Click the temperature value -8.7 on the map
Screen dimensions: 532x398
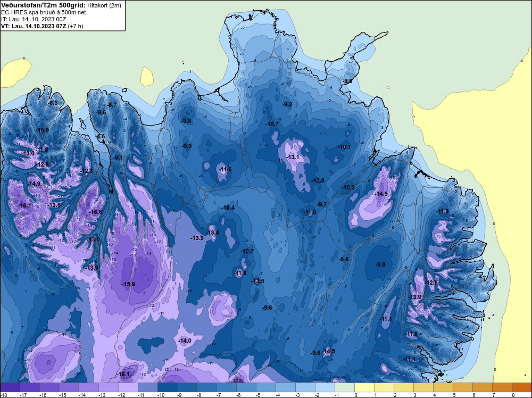pyautogui.click(x=112, y=105)
